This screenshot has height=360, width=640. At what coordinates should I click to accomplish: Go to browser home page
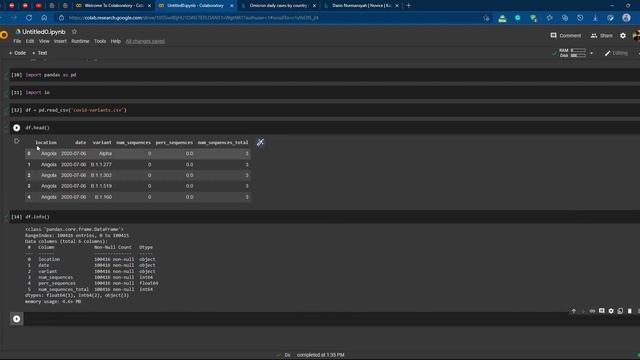tap(44, 18)
